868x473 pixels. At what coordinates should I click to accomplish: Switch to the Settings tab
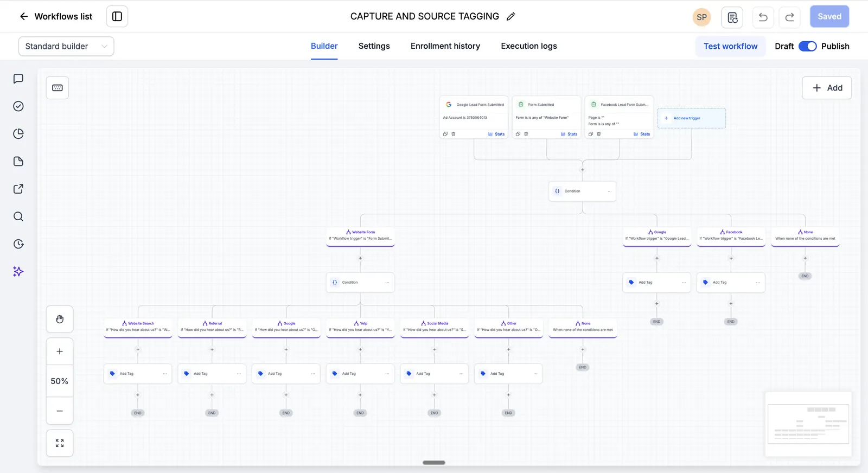click(x=374, y=46)
